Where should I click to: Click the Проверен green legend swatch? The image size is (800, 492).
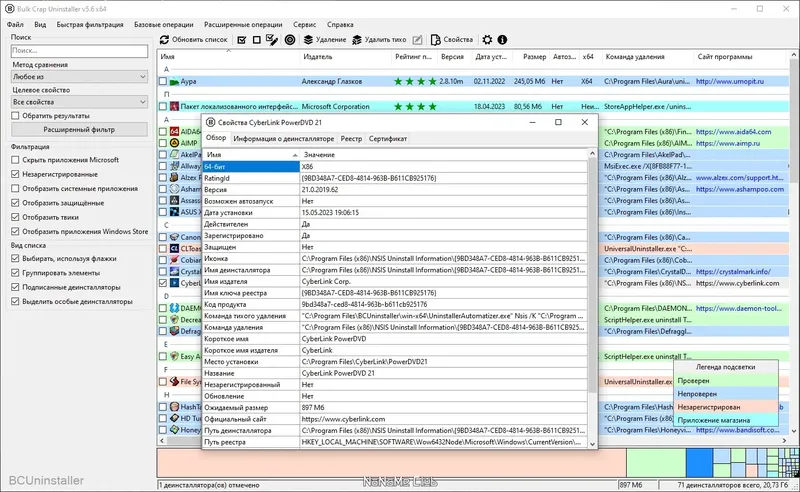(x=726, y=381)
